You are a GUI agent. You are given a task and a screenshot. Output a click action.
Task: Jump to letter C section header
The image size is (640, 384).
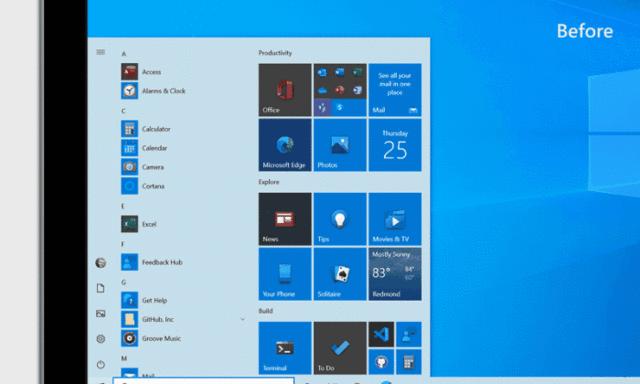[123, 111]
